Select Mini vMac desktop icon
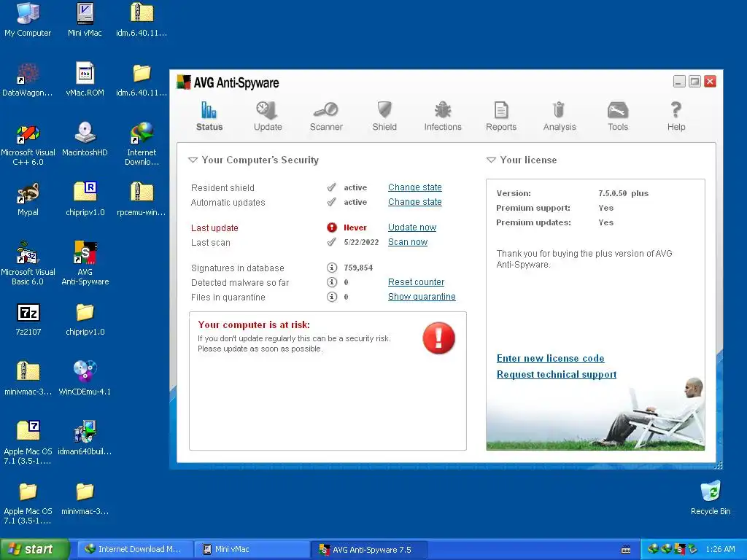Image resolution: width=747 pixels, height=560 pixels. tap(85, 20)
